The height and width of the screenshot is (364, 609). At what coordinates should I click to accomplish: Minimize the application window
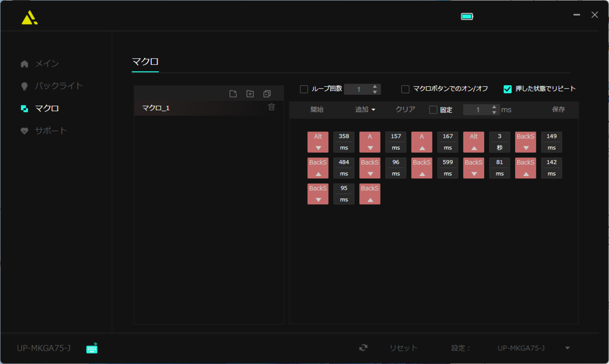click(577, 15)
